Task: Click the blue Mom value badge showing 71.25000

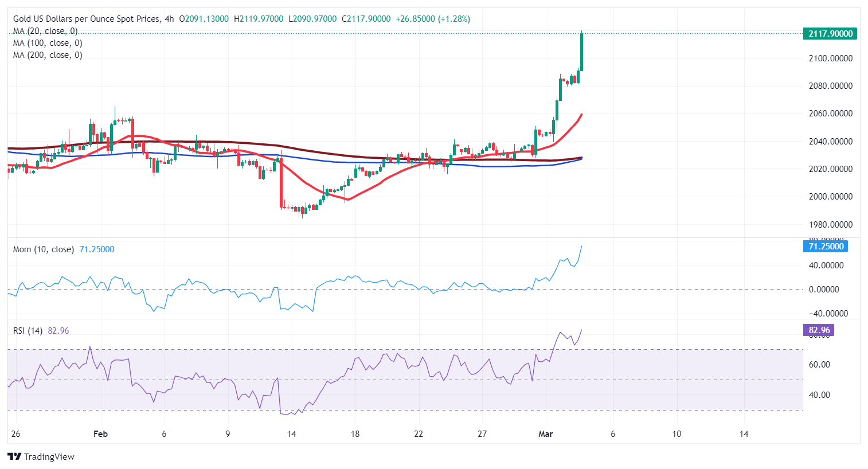Action: [x=826, y=247]
